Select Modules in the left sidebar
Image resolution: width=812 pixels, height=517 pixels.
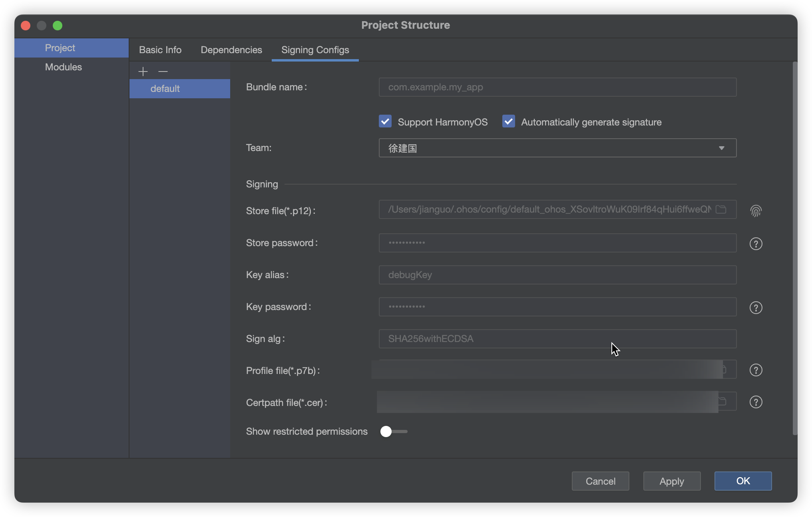click(64, 67)
